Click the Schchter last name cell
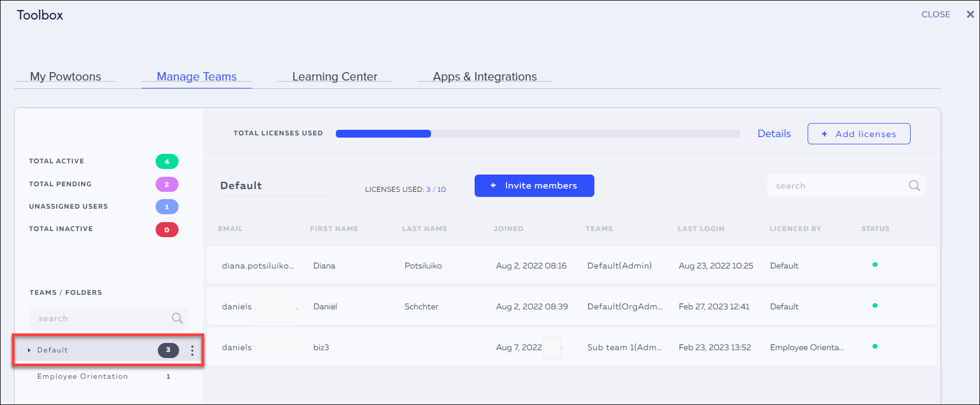Screen dimensions: 980x405 421,307
